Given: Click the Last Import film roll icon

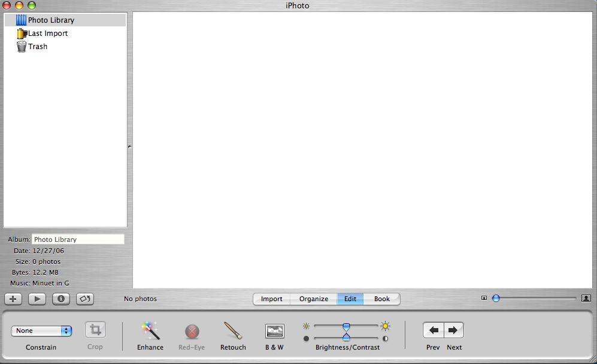Looking at the screenshot, I should pos(22,34).
